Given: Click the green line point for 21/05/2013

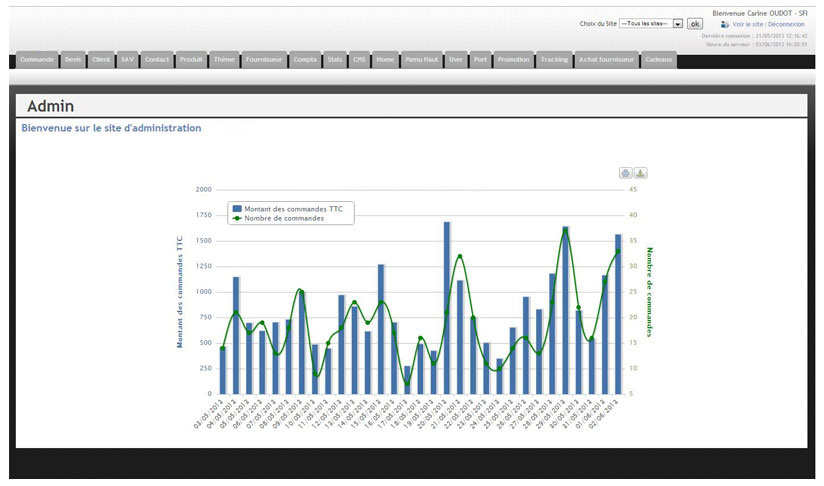Looking at the screenshot, I should (x=460, y=256).
